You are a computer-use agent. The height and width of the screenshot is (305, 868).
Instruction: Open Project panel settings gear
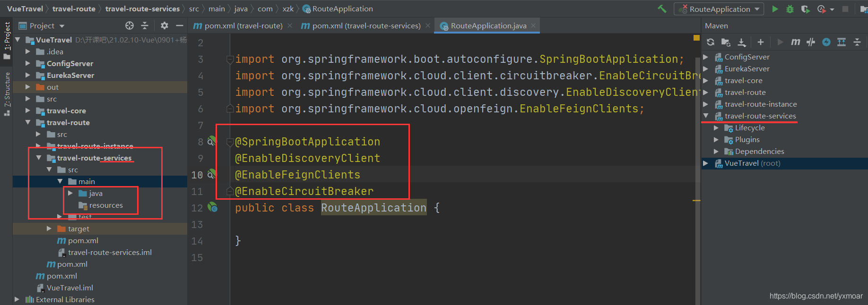click(164, 25)
